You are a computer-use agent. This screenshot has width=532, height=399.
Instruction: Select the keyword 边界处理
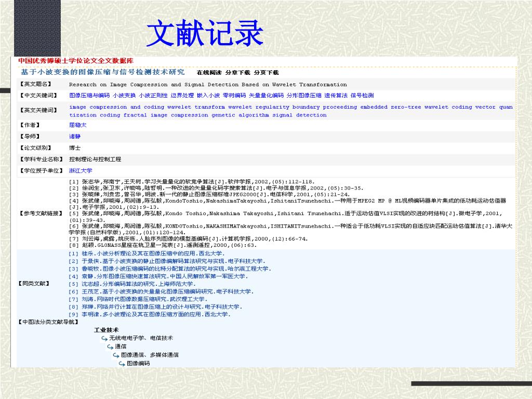pos(182,96)
